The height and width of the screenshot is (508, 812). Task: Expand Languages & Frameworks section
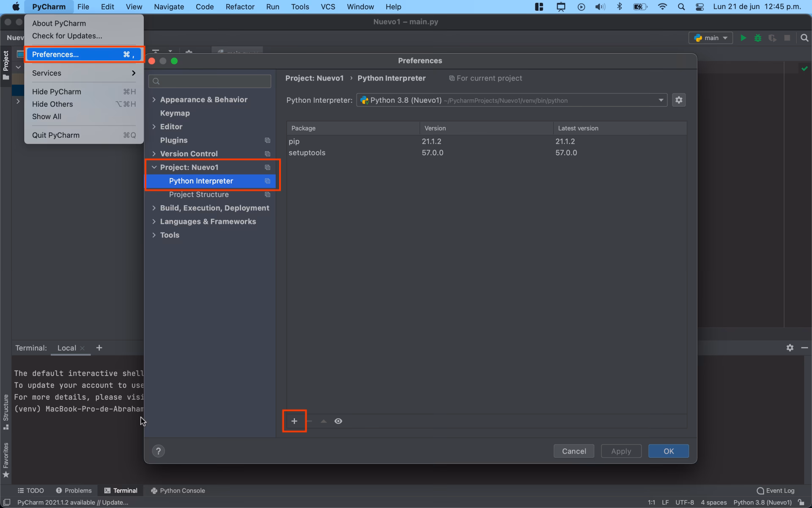click(154, 221)
